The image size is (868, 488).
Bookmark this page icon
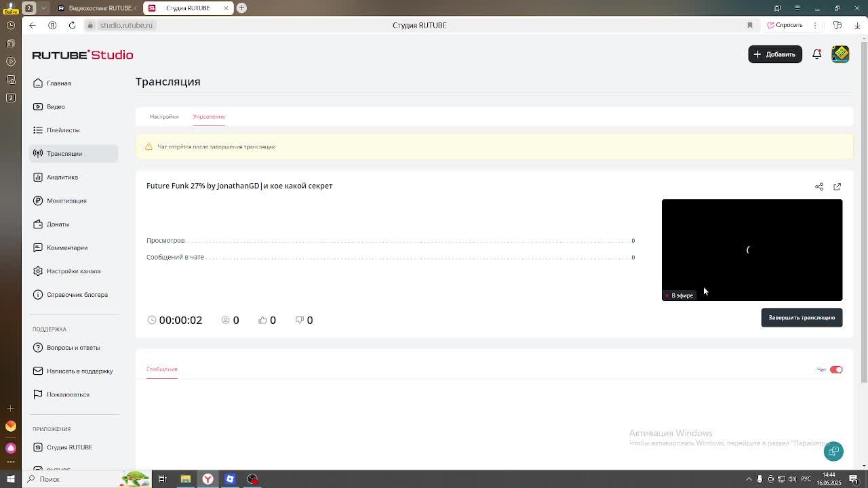coord(750,25)
